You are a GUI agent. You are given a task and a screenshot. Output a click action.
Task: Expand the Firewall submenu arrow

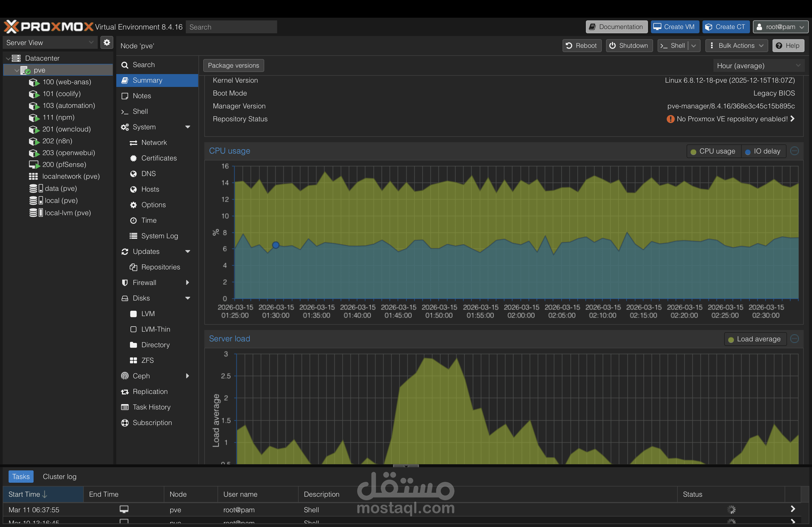(x=187, y=283)
